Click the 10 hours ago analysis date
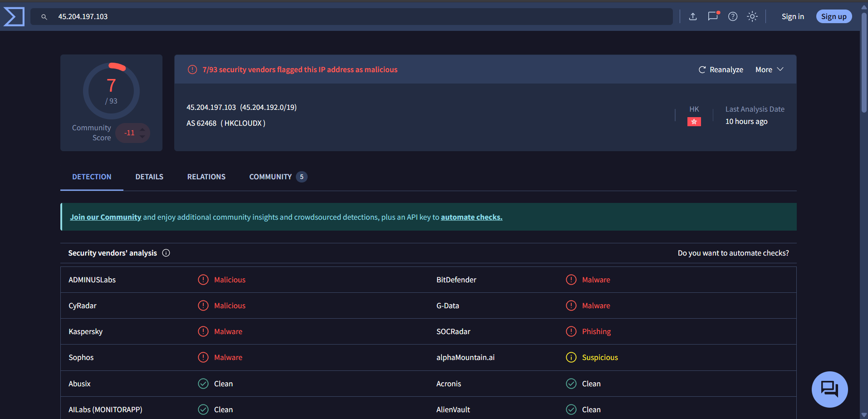 [x=746, y=121]
